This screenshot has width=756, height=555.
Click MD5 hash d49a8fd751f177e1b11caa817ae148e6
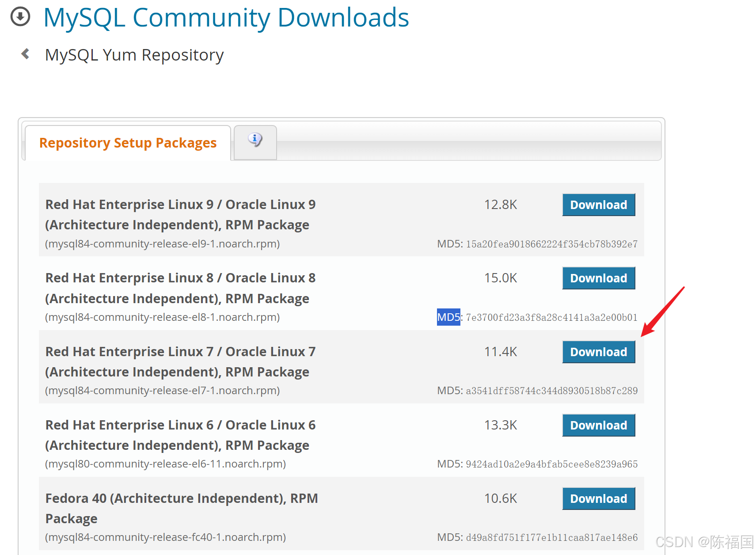click(552, 537)
